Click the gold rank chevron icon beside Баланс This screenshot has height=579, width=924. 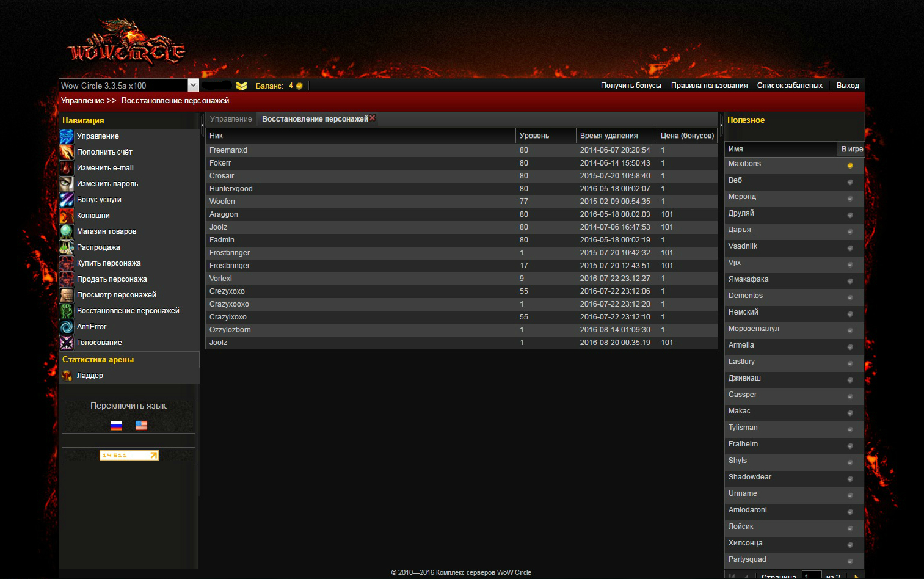[242, 86]
